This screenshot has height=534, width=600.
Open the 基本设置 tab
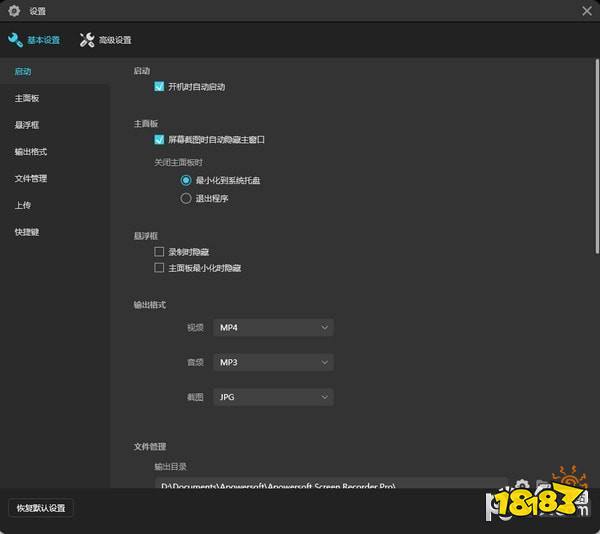tap(34, 40)
